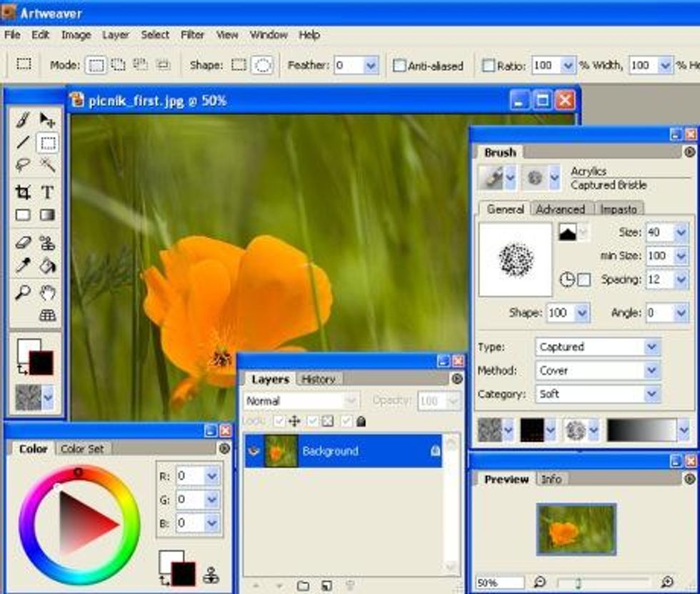The image size is (700, 594).
Task: Hide the Background layer via eye icon
Action: click(x=254, y=452)
